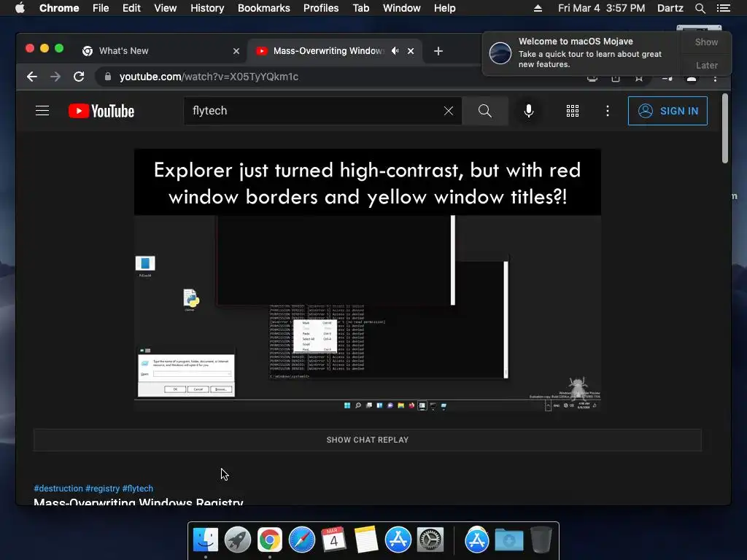Click the Dartz user name menu
This screenshot has width=747, height=560.
670,8
